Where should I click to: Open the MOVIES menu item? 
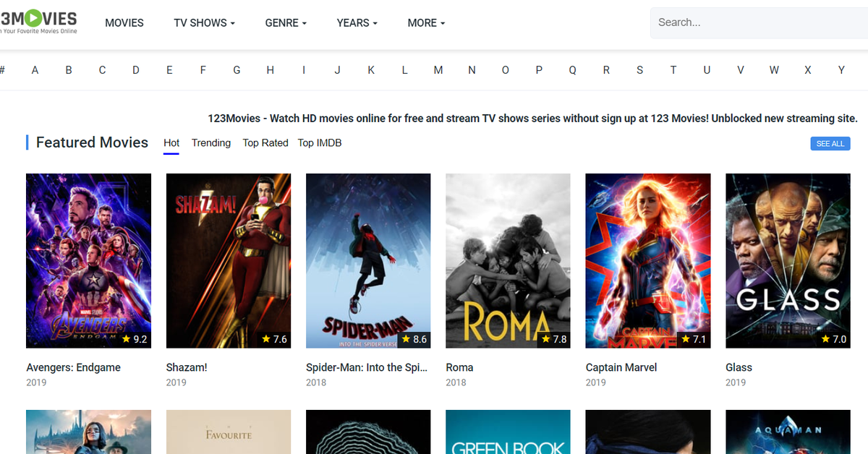pyautogui.click(x=124, y=22)
